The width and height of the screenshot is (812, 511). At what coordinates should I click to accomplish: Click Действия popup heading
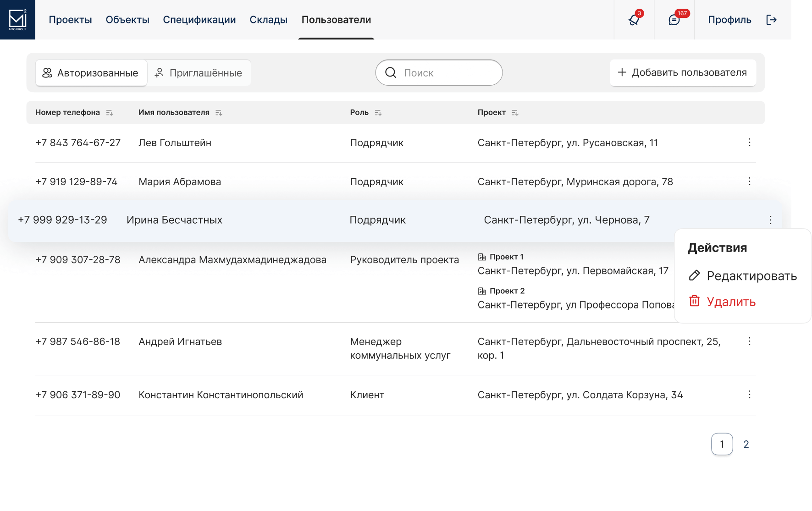tap(718, 248)
